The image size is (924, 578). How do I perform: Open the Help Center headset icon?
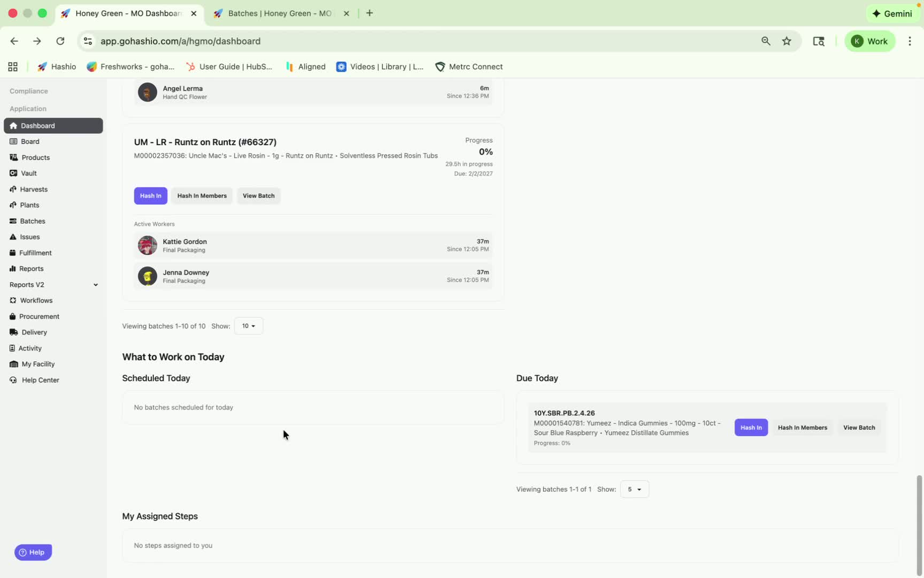click(x=13, y=380)
